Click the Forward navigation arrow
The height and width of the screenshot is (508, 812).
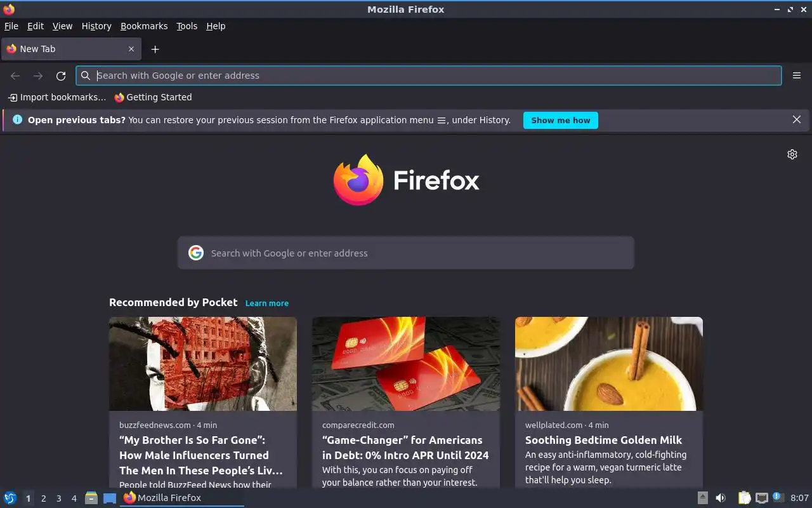pyautogui.click(x=38, y=76)
